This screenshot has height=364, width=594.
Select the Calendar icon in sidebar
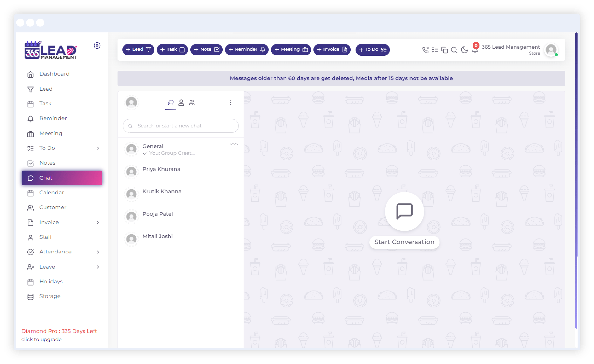31,193
